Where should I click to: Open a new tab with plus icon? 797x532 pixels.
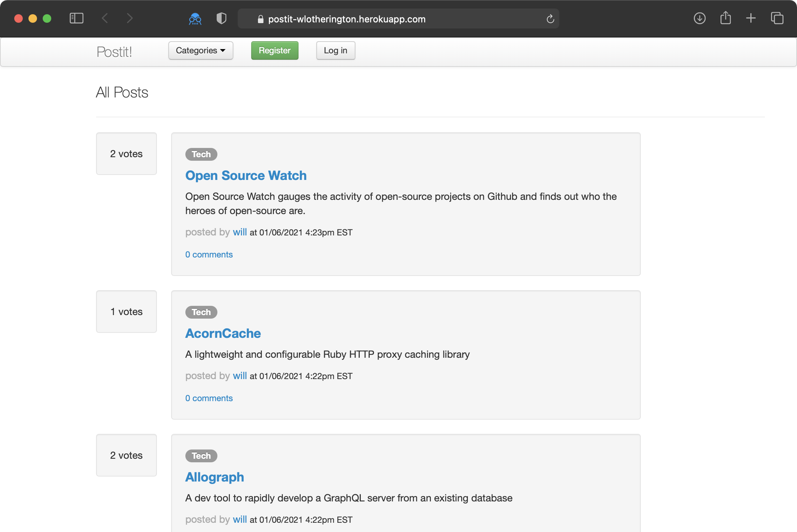(x=751, y=18)
